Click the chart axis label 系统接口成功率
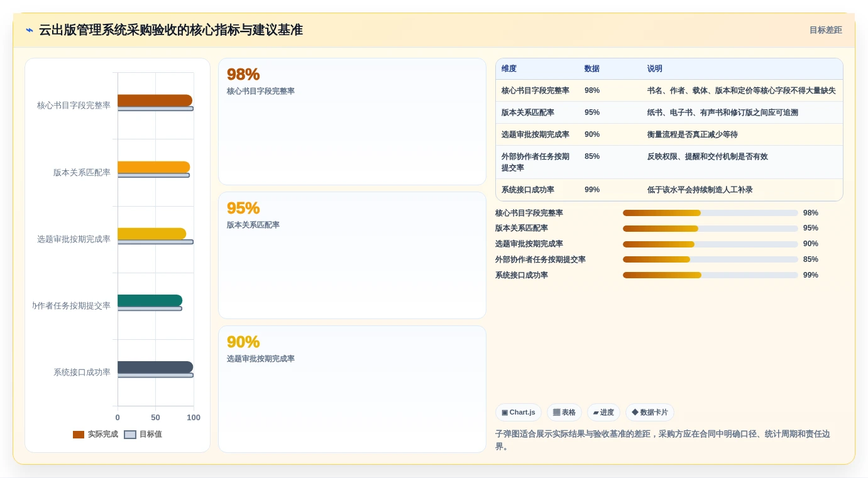The height and width of the screenshot is (478, 868). [82, 372]
